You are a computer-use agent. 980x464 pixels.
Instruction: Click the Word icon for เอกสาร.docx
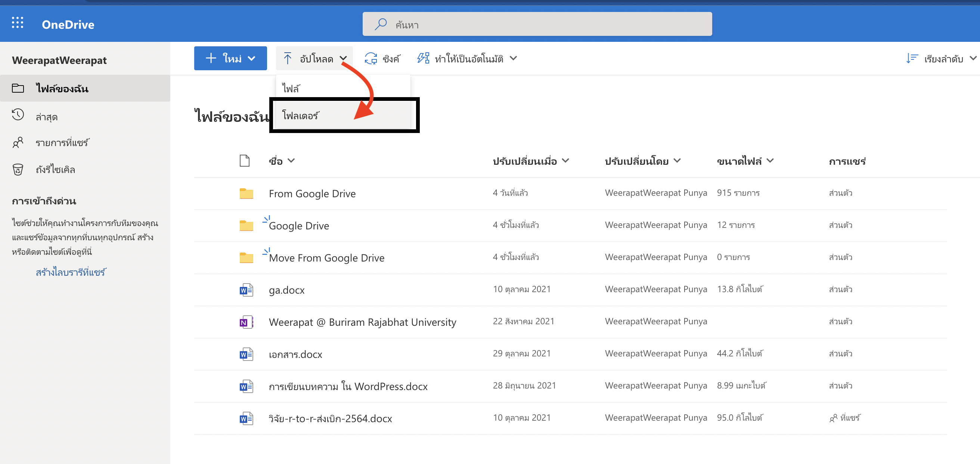click(x=246, y=355)
